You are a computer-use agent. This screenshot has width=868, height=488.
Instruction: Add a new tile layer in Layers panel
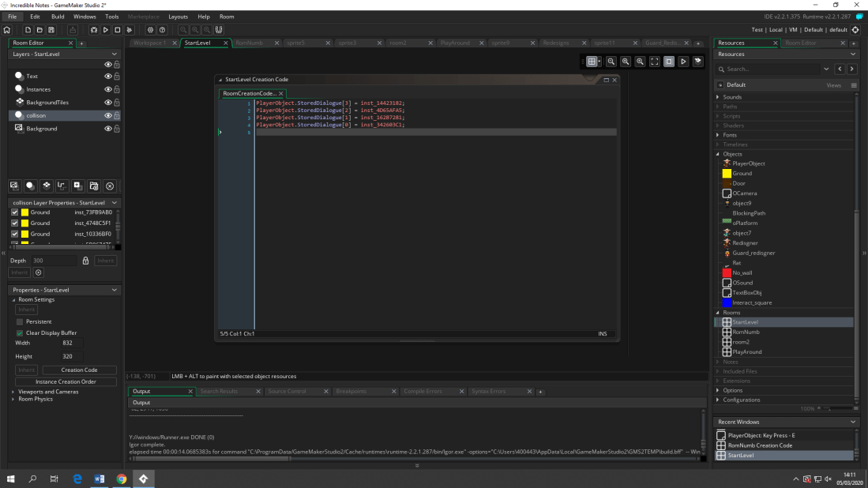coord(47,186)
